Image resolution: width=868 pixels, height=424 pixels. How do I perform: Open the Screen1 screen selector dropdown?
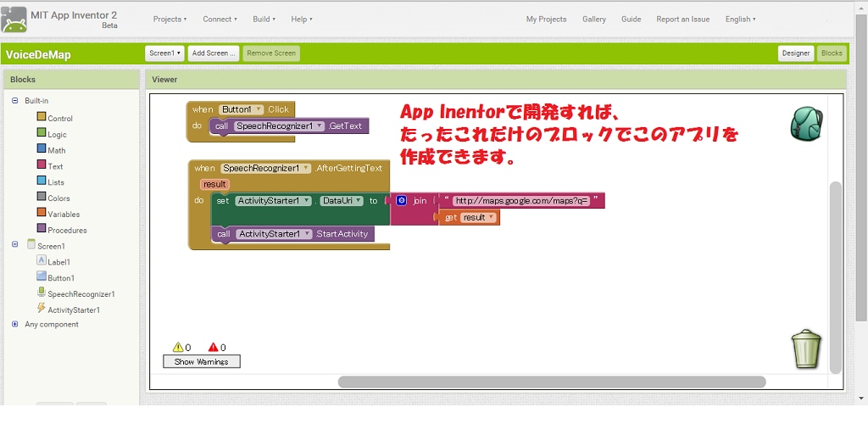[164, 53]
